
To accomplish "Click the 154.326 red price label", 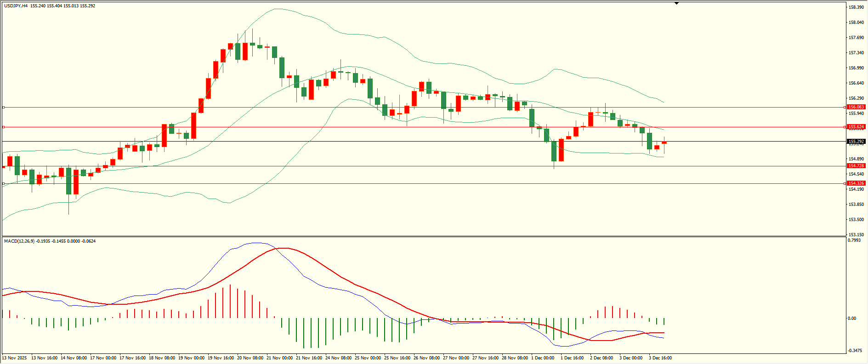I will (856, 183).
